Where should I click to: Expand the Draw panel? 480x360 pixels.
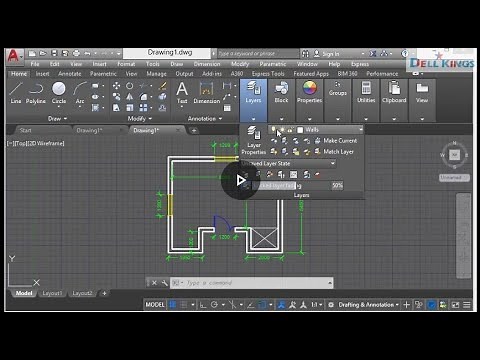57,118
